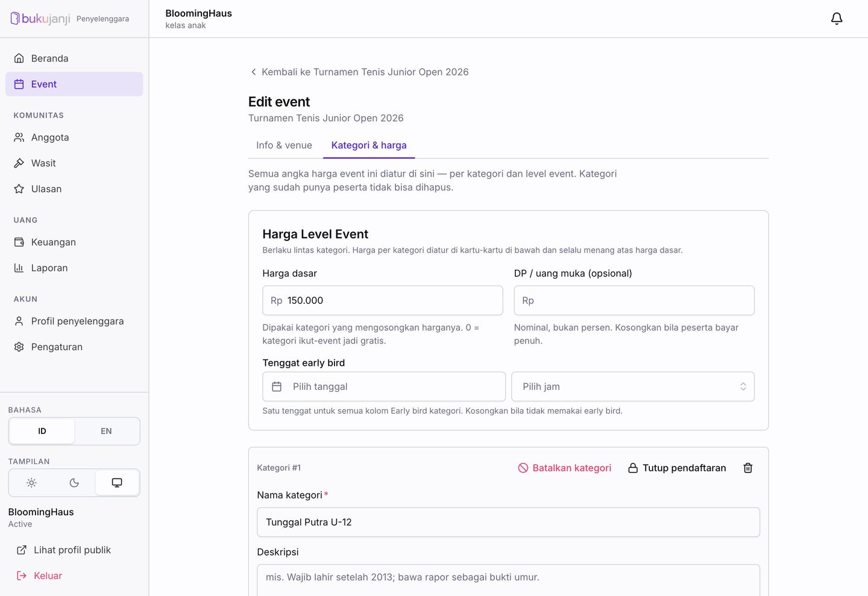868x596 pixels.
Task: Open the Pilih tanggal date picker
Action: coord(384,387)
